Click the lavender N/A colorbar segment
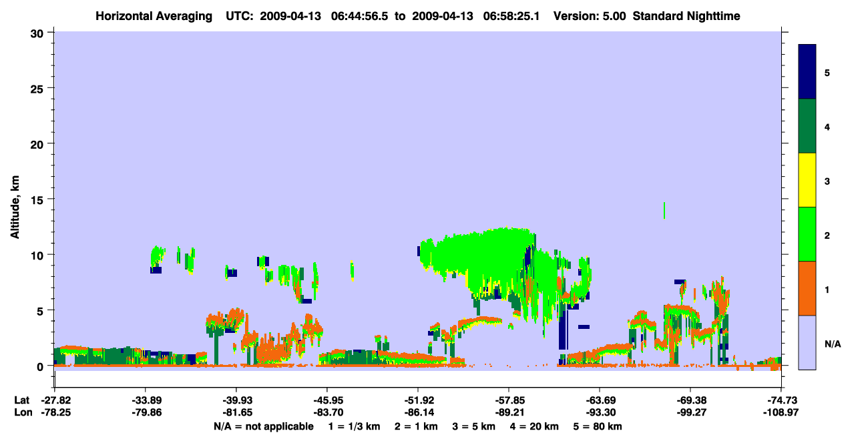The height and width of the screenshot is (445, 868). 807,342
